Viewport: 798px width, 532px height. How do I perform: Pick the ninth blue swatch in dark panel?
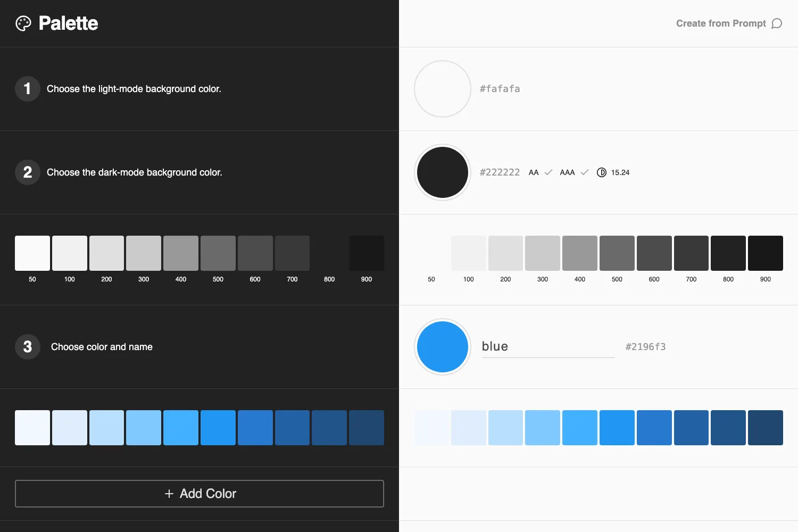pos(329,428)
